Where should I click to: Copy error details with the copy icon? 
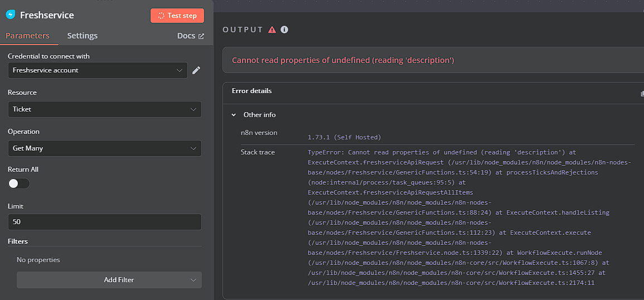[642, 94]
